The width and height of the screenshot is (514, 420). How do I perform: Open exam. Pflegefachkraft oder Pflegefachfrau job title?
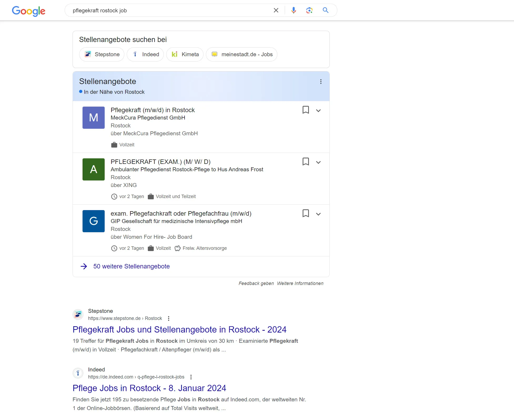tap(181, 213)
